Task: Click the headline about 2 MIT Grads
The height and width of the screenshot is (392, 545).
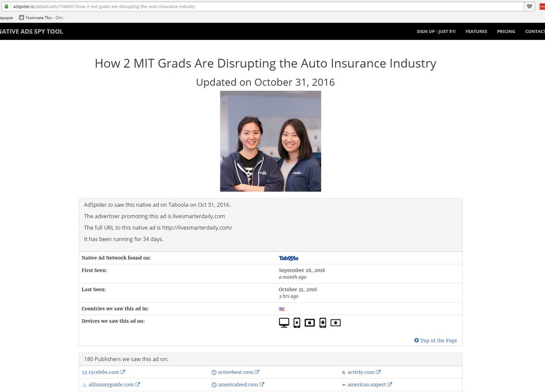Action: pyautogui.click(x=265, y=63)
